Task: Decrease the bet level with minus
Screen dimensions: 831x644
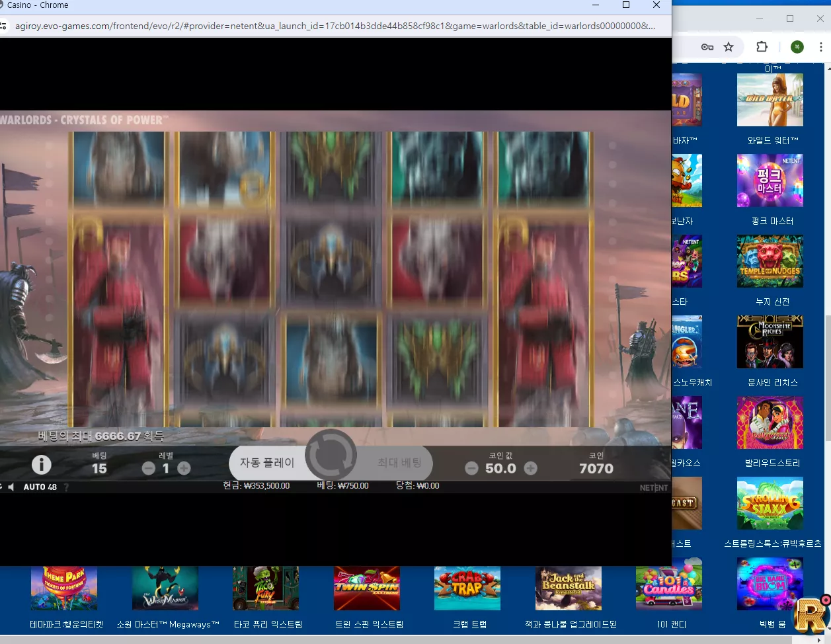Action: click(149, 468)
